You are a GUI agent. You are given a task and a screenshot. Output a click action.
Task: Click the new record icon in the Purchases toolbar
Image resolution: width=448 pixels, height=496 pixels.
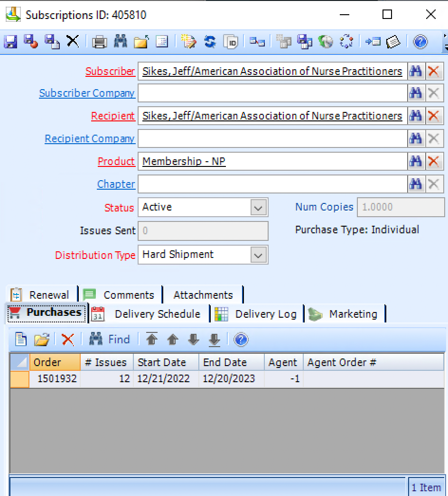tap(20, 339)
